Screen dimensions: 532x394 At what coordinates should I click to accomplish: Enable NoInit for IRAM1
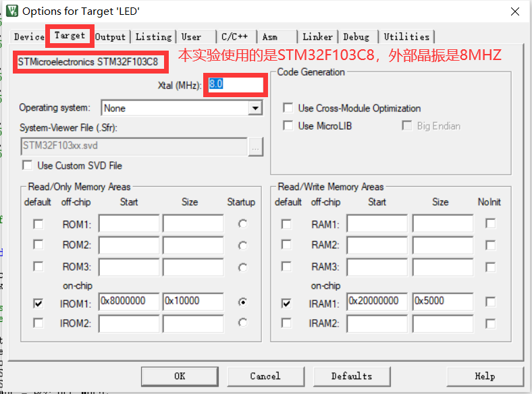(490, 302)
